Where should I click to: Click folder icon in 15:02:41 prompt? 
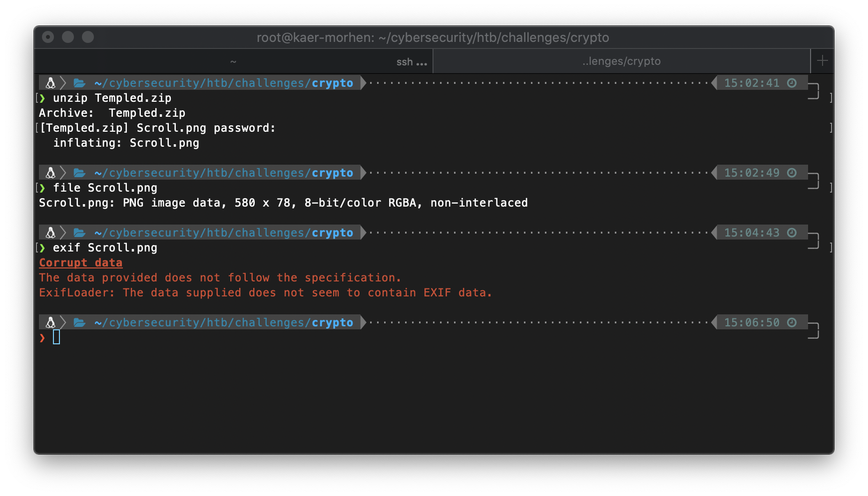(79, 83)
